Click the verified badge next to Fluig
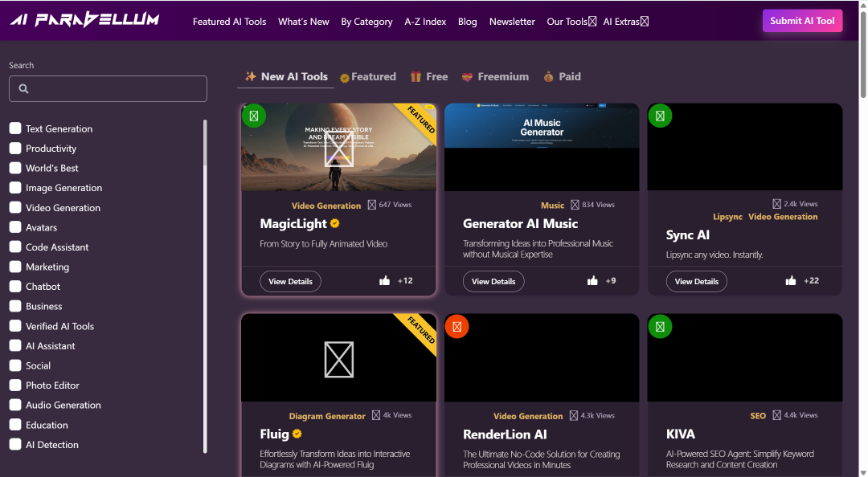Image resolution: width=868 pixels, height=477 pixels. pyautogui.click(x=297, y=434)
